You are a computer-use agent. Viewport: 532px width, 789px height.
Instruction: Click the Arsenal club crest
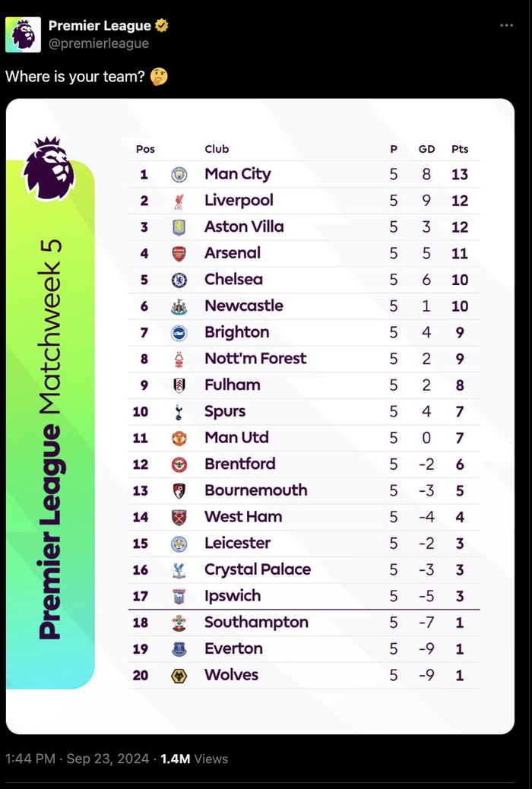click(x=179, y=254)
